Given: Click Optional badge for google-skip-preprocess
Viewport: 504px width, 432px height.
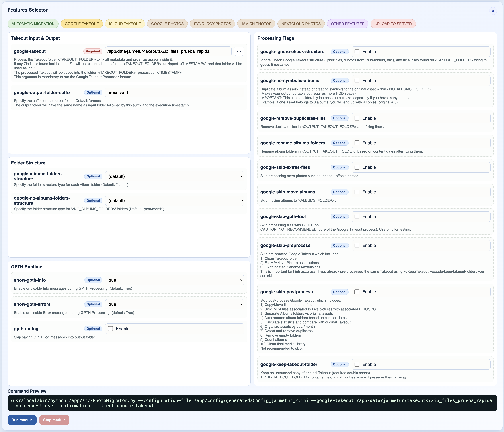Looking at the screenshot, I should (340, 246).
